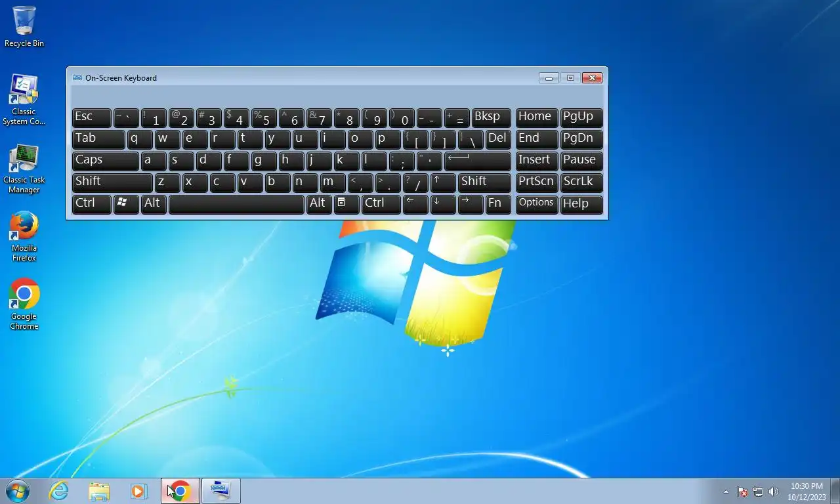This screenshot has width=840, height=504.
Task: Switch to Chrome in the taskbar
Action: (x=180, y=491)
